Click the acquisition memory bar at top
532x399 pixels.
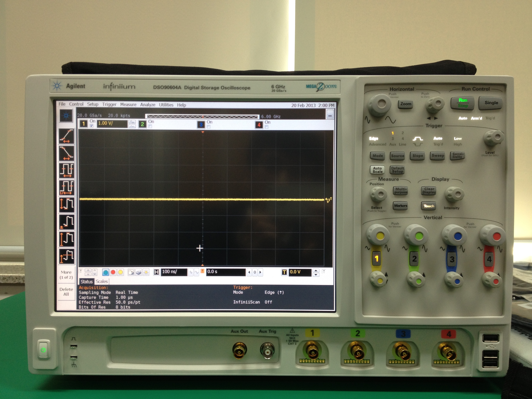point(202,117)
